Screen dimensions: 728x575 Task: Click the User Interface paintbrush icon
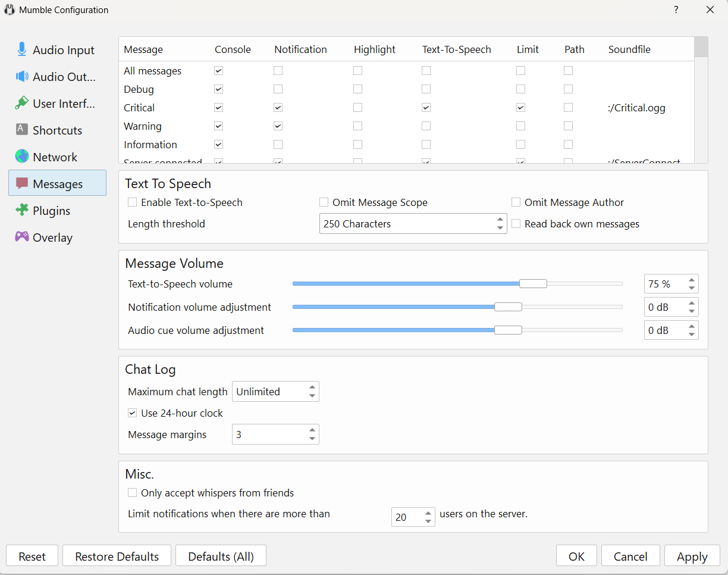(x=22, y=103)
